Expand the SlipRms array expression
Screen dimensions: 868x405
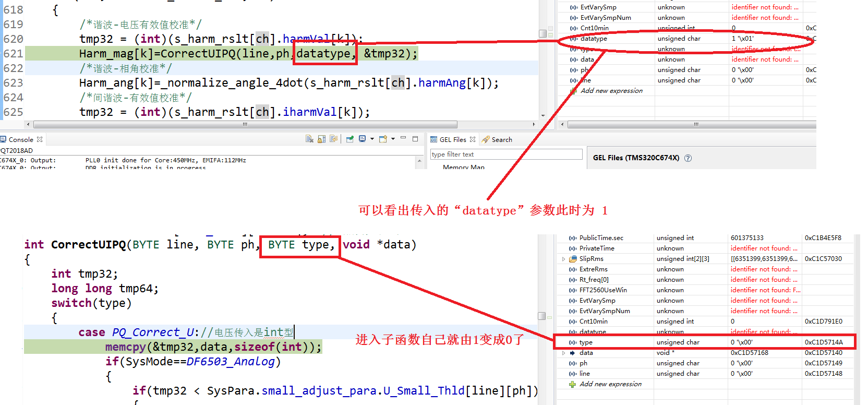pyautogui.click(x=563, y=259)
